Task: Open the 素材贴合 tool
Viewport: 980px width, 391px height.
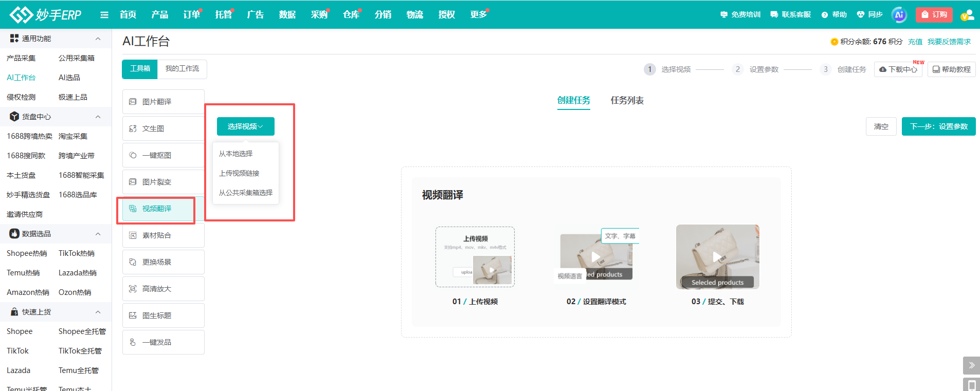Action: point(163,235)
